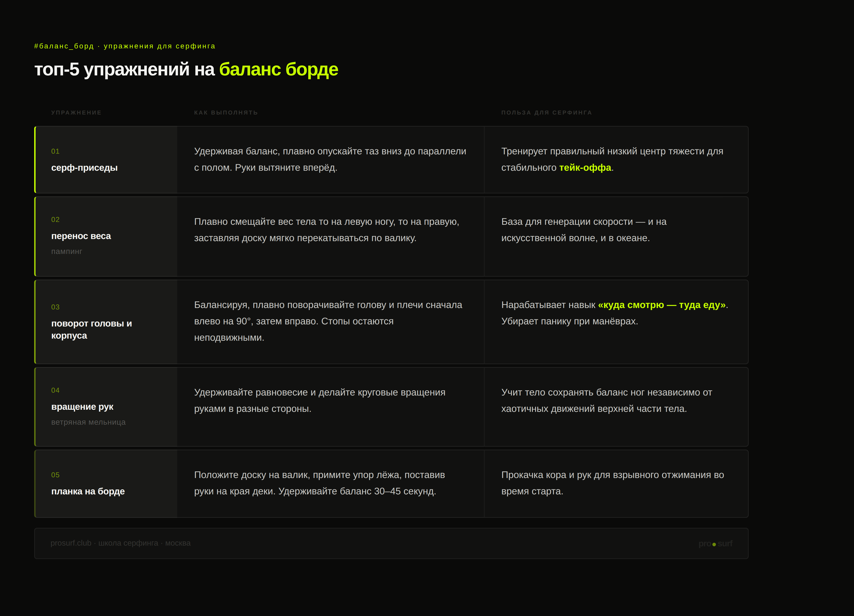Click the вращение рук exercise title
The width and height of the screenshot is (854, 616).
point(82,407)
